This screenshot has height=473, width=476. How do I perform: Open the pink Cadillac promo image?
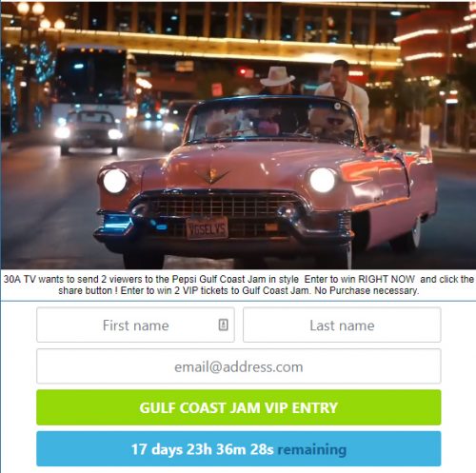click(x=238, y=135)
